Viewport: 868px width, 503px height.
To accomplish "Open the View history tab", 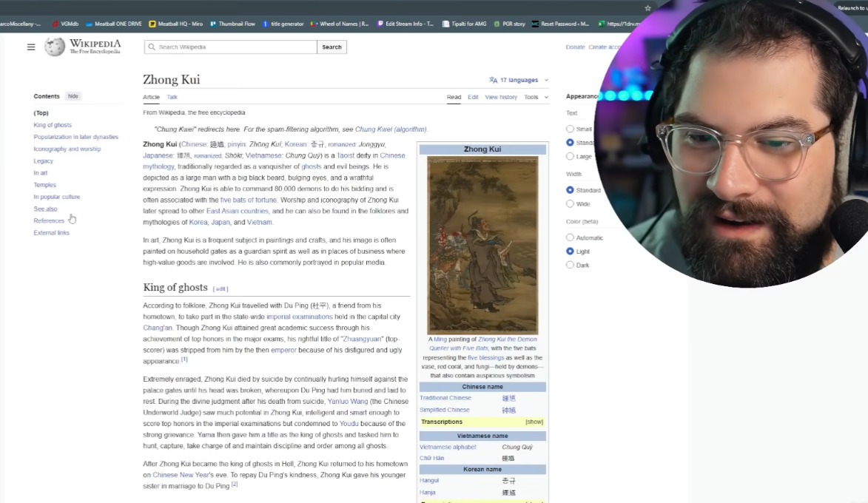I will point(501,97).
